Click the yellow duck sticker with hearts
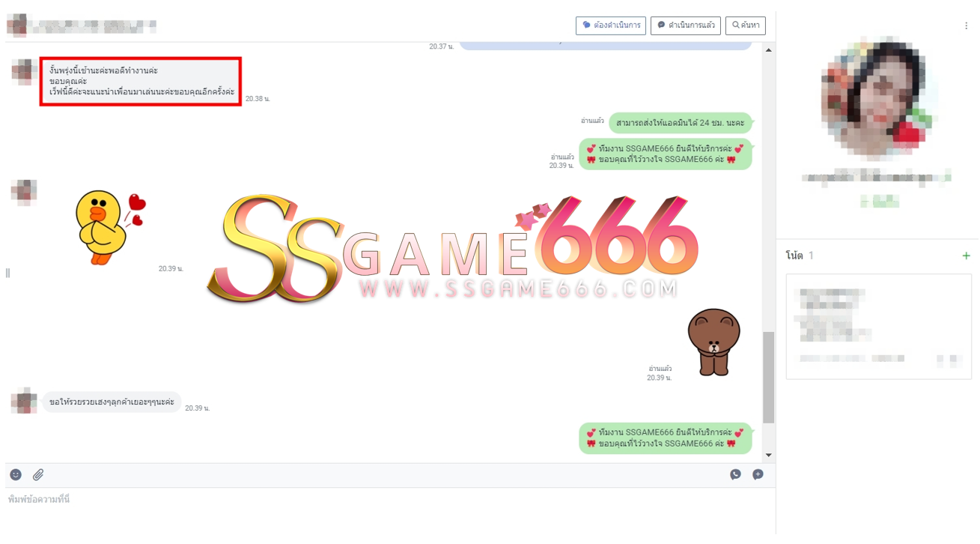The height and width of the screenshot is (544, 980). pyautogui.click(x=109, y=227)
